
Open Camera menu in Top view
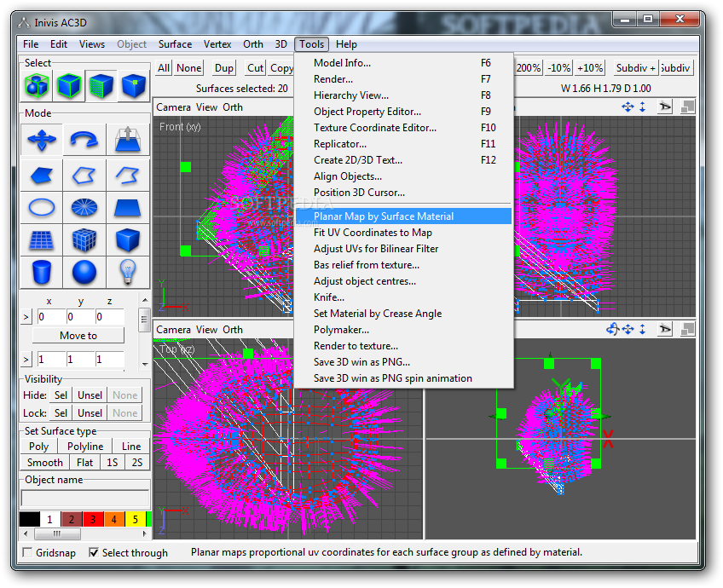coord(173,330)
